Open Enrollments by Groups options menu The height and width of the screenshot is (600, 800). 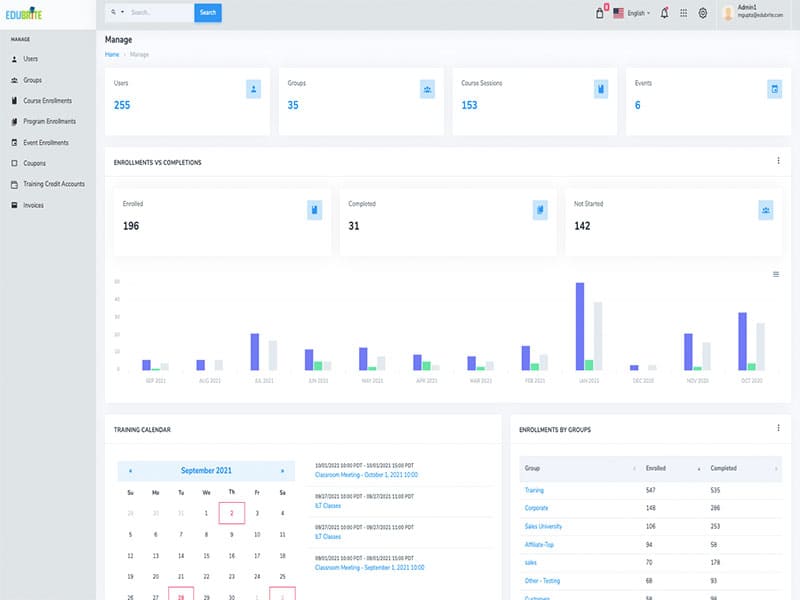coord(778,428)
